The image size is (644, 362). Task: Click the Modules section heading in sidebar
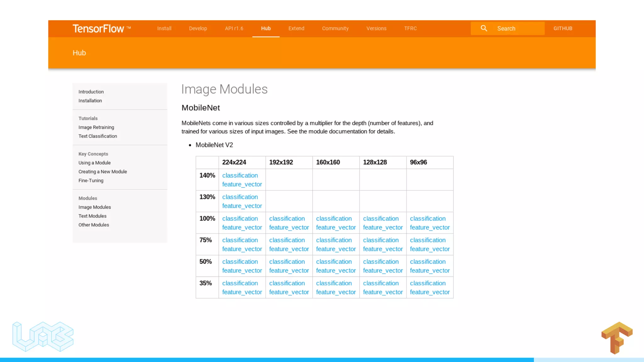(x=88, y=198)
